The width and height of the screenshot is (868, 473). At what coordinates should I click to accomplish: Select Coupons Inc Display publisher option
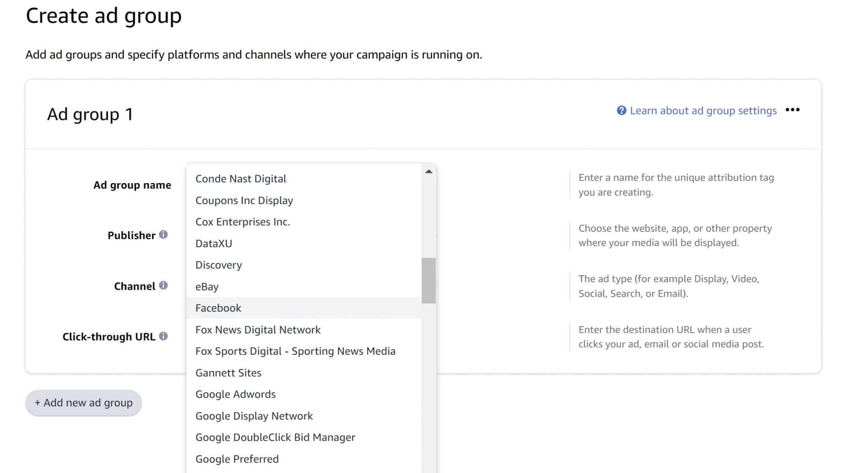point(303,200)
